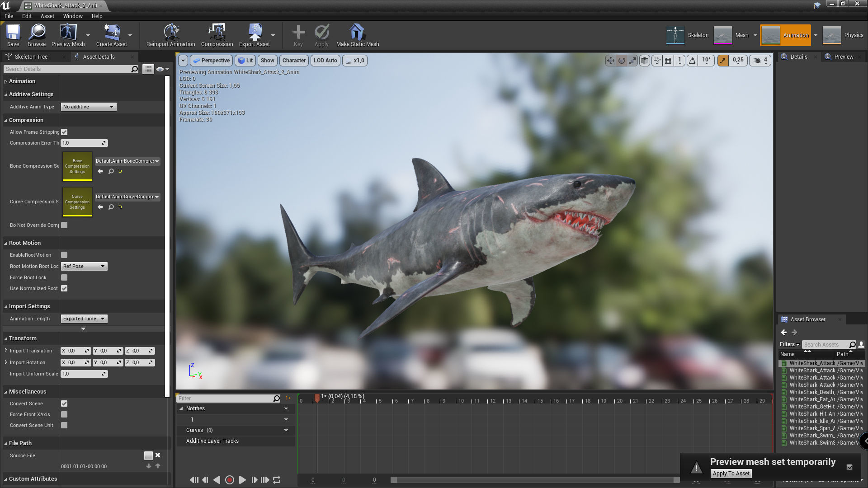
Task: Click the timeline range scrollbar
Action: (535, 480)
